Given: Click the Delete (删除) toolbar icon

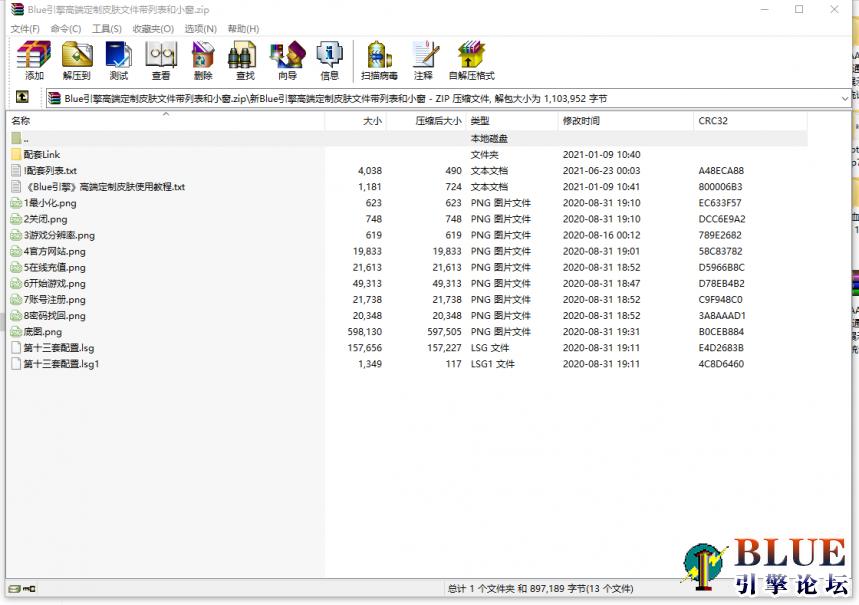Looking at the screenshot, I should click(x=203, y=60).
